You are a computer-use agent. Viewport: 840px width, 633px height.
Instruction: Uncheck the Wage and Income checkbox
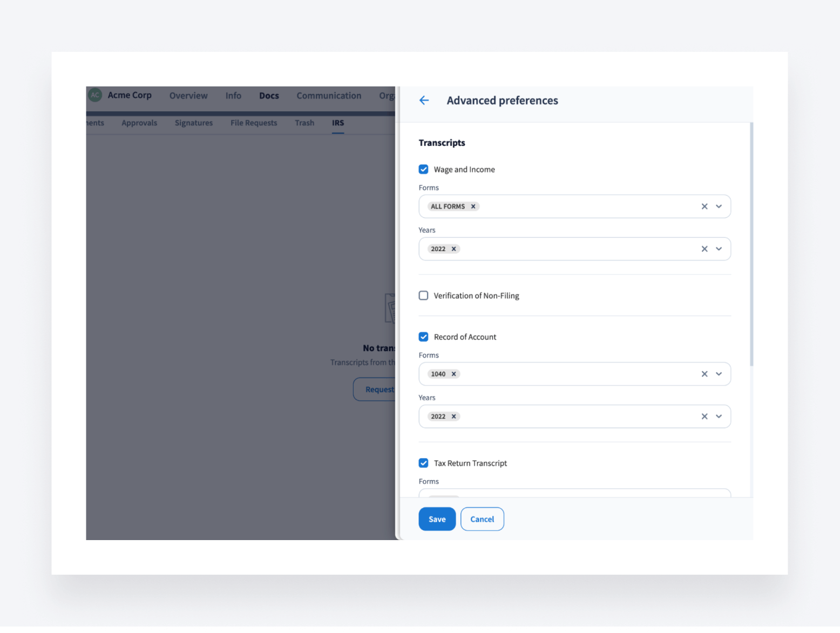[424, 170]
